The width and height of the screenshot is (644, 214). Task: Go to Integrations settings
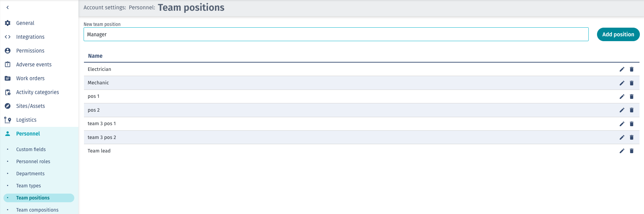tap(30, 37)
